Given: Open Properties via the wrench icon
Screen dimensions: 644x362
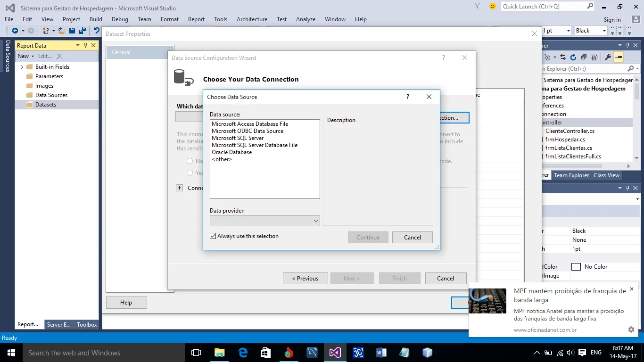Looking at the screenshot, I should [x=608, y=57].
